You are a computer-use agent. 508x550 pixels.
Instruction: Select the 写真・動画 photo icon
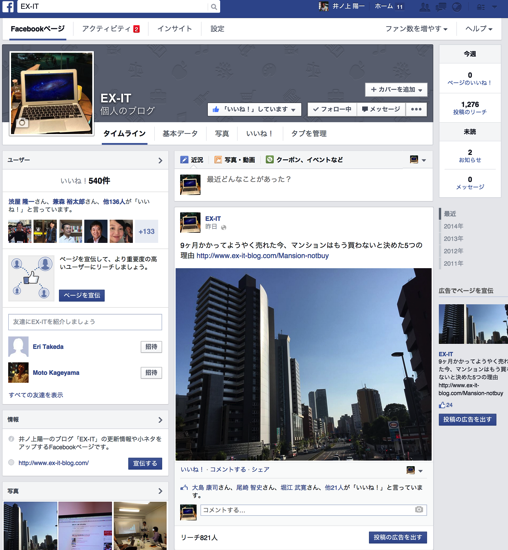(x=218, y=160)
